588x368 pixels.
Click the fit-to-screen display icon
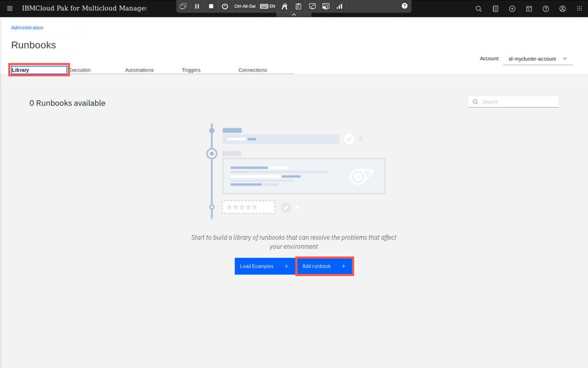312,6
